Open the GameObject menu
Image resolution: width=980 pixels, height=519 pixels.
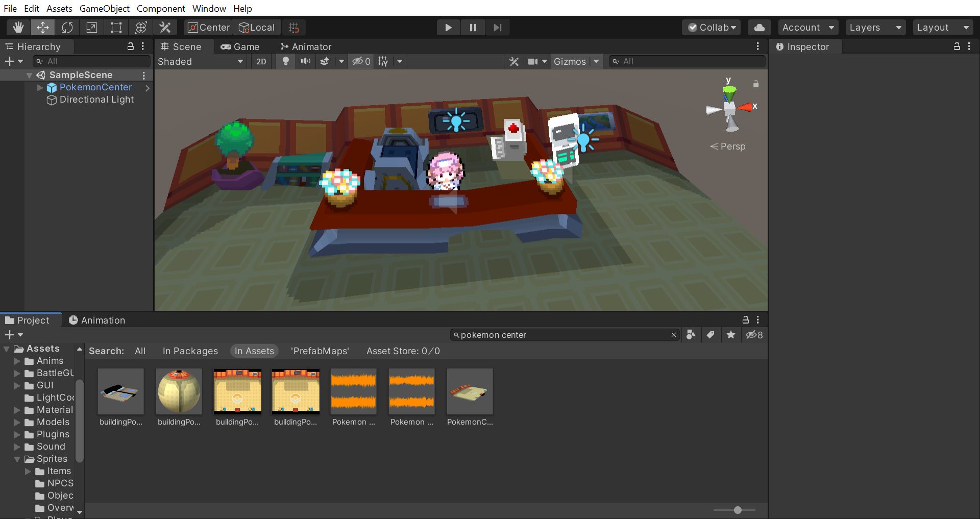pyautogui.click(x=105, y=8)
